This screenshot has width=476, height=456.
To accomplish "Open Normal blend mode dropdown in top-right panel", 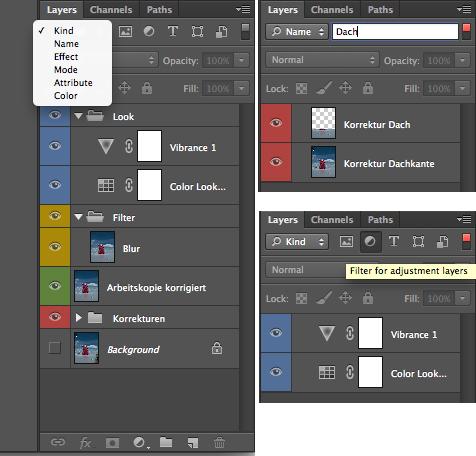I will [322, 60].
